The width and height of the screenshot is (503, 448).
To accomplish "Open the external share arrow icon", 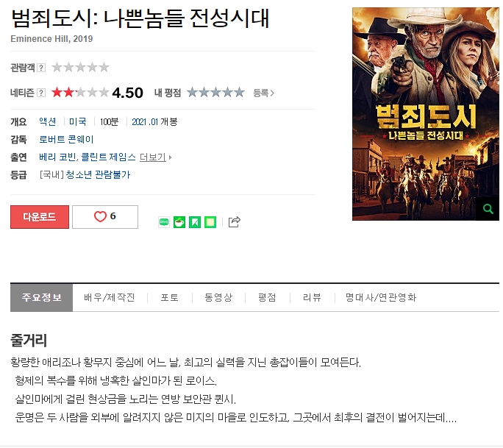I will [234, 221].
